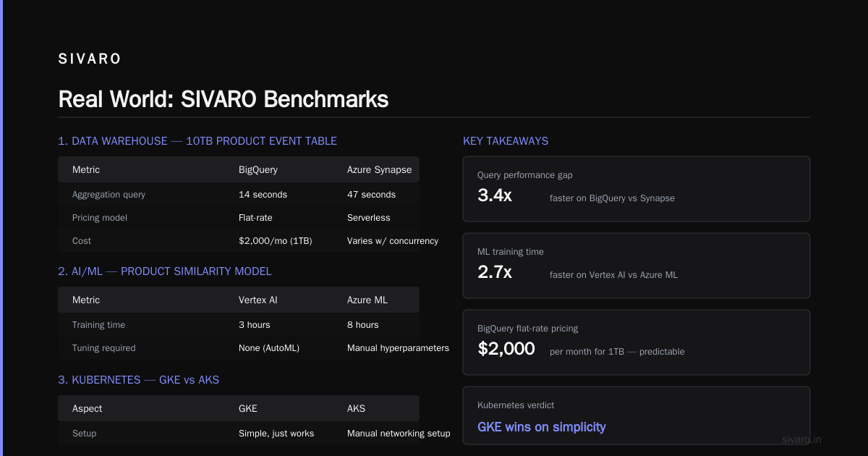The width and height of the screenshot is (868, 456).
Task: Click the 'ML training time' card label
Action: 511,252
